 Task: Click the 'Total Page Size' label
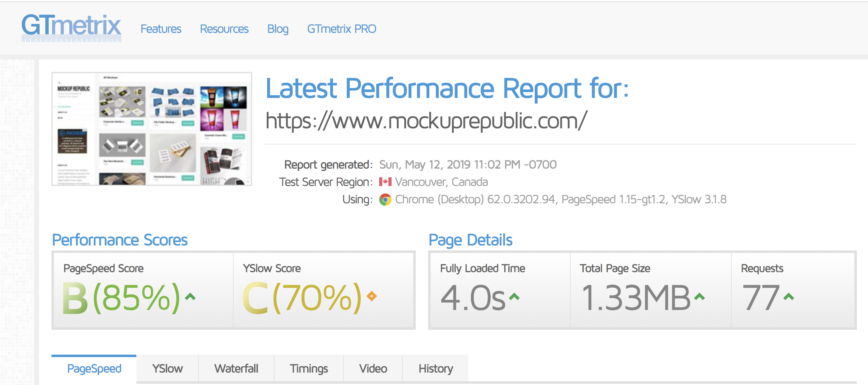(615, 268)
